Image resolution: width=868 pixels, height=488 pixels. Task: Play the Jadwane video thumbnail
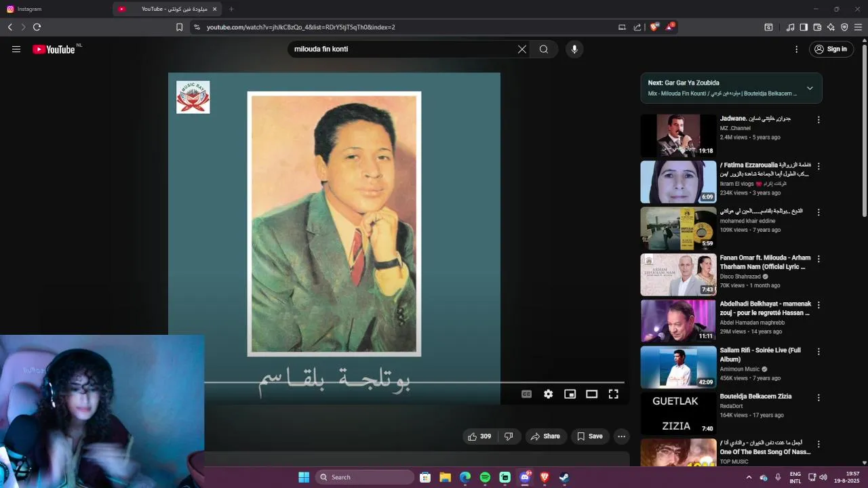678,136
